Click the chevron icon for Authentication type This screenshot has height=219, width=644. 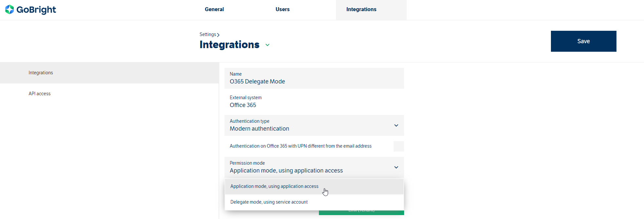pos(396,125)
